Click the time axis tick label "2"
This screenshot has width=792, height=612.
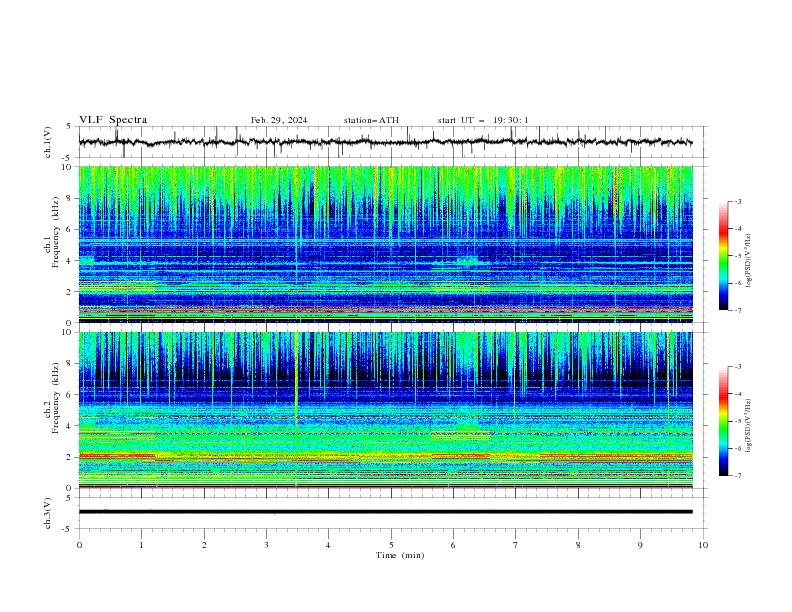tap(204, 545)
